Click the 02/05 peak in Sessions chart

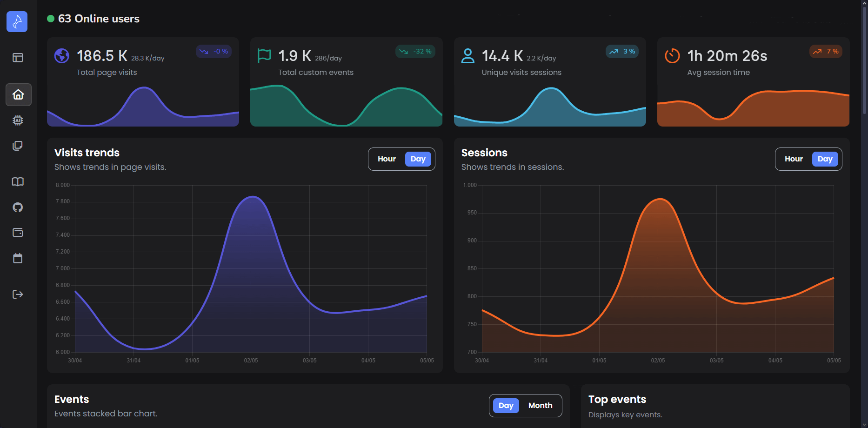[660, 200]
